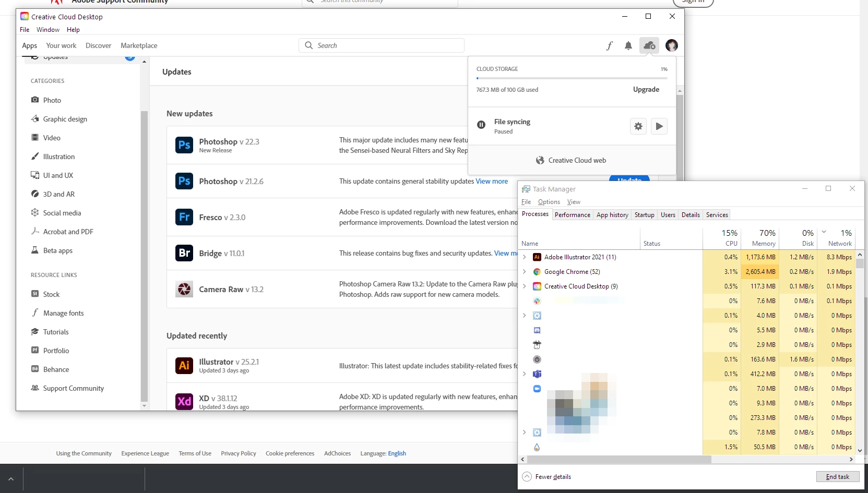Image resolution: width=868 pixels, height=493 pixels.
Task: Expand Google Chrome process group
Action: click(x=525, y=272)
